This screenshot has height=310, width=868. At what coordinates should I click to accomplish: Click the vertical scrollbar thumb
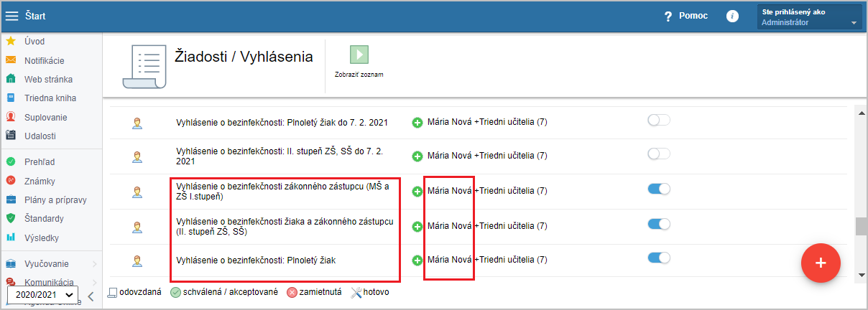pyautogui.click(x=861, y=226)
